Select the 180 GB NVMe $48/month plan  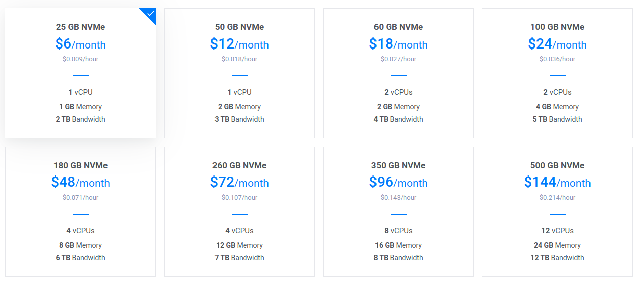click(80, 212)
